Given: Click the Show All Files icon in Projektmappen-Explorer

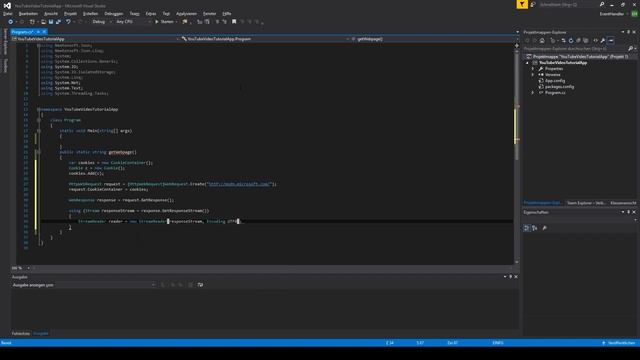Looking at the screenshot, I should pos(586,40).
